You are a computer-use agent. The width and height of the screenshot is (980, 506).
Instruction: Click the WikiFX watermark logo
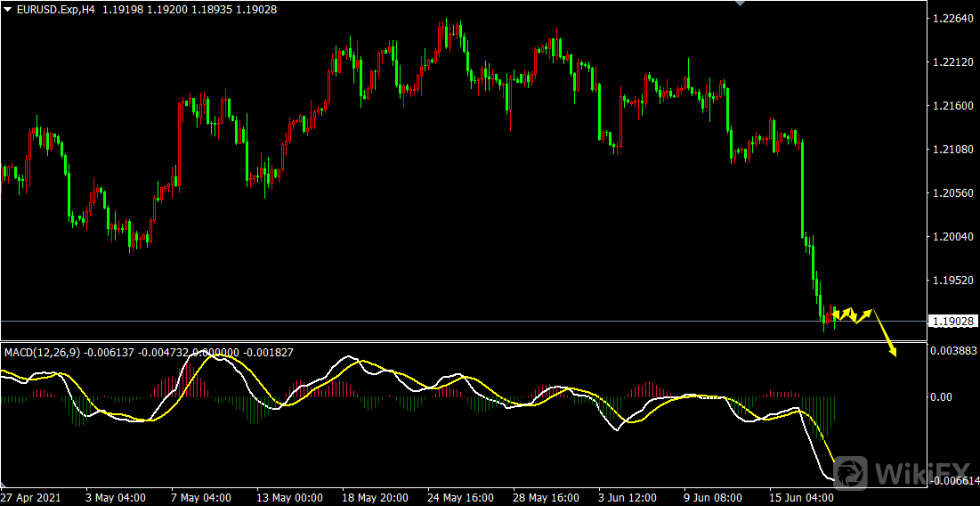(904, 473)
